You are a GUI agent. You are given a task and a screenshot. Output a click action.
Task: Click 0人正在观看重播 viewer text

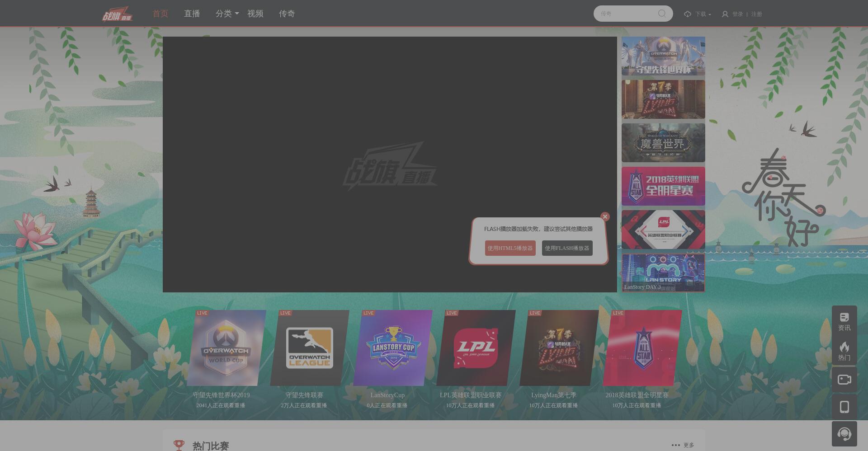[x=387, y=405]
